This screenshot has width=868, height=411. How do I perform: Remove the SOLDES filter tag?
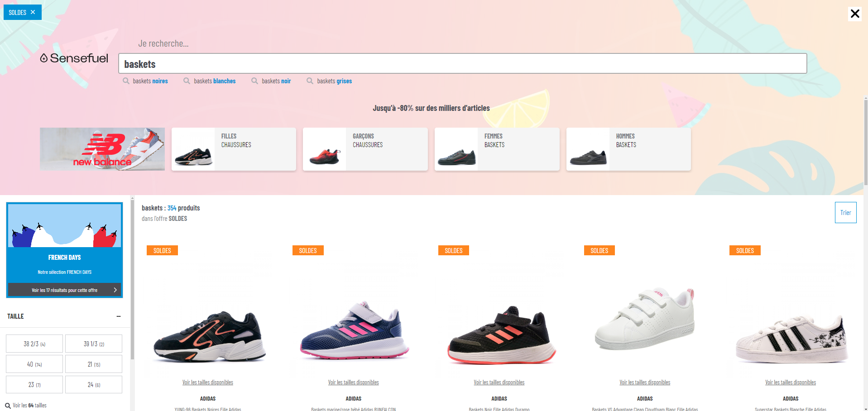click(x=33, y=12)
